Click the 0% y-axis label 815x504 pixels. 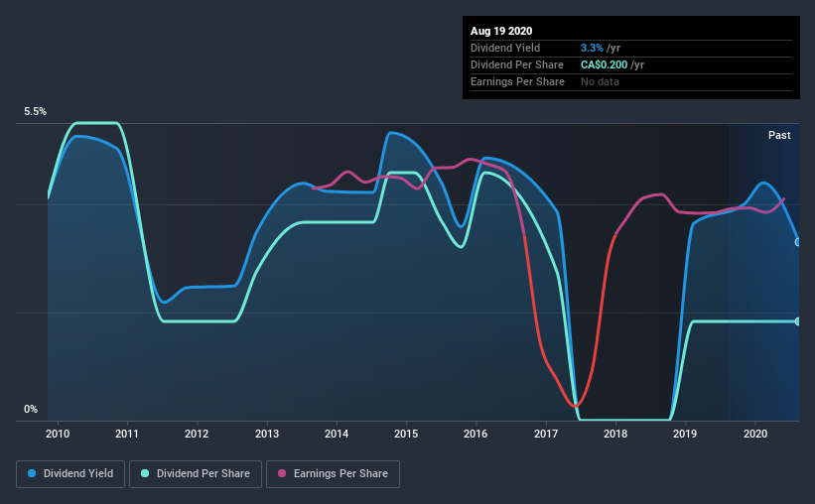31,409
